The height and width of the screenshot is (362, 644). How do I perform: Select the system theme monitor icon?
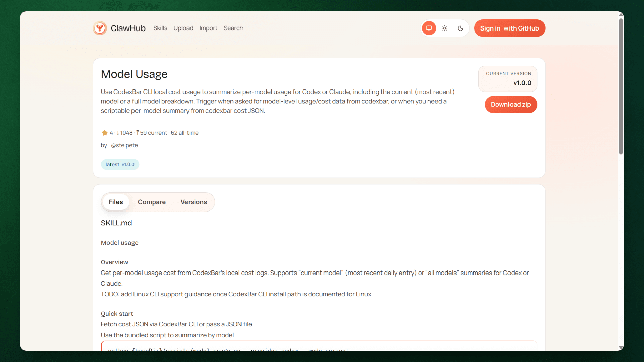[x=429, y=28]
